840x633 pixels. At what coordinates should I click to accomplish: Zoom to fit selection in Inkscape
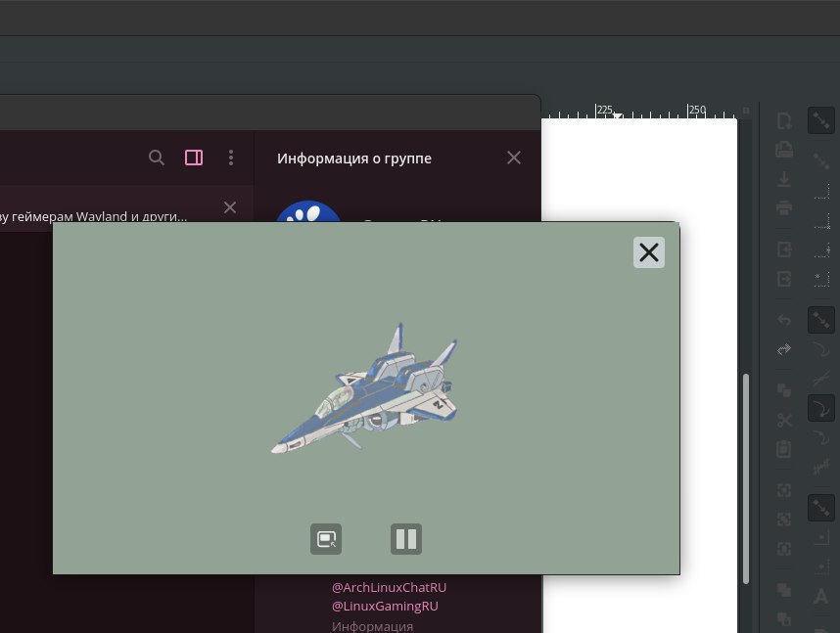point(784,490)
